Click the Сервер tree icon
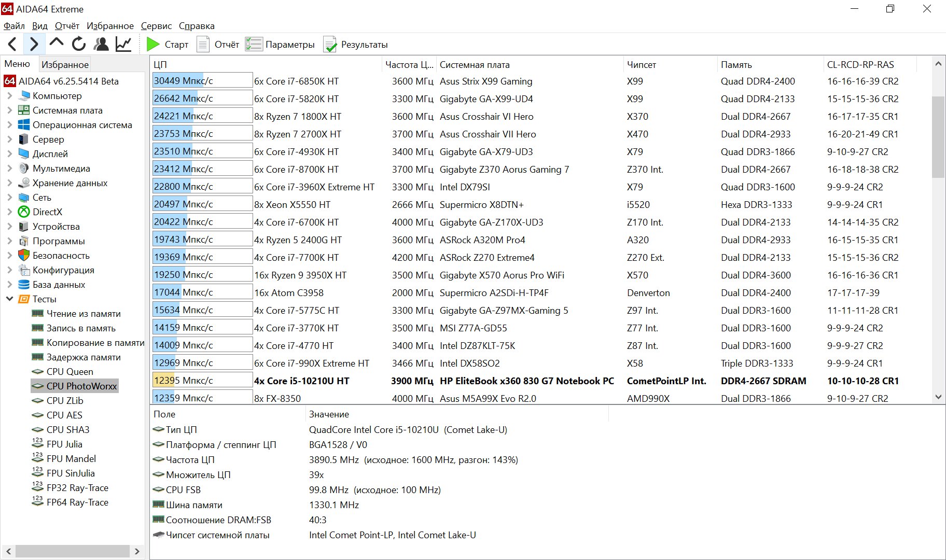The width and height of the screenshot is (946, 560). pos(23,139)
